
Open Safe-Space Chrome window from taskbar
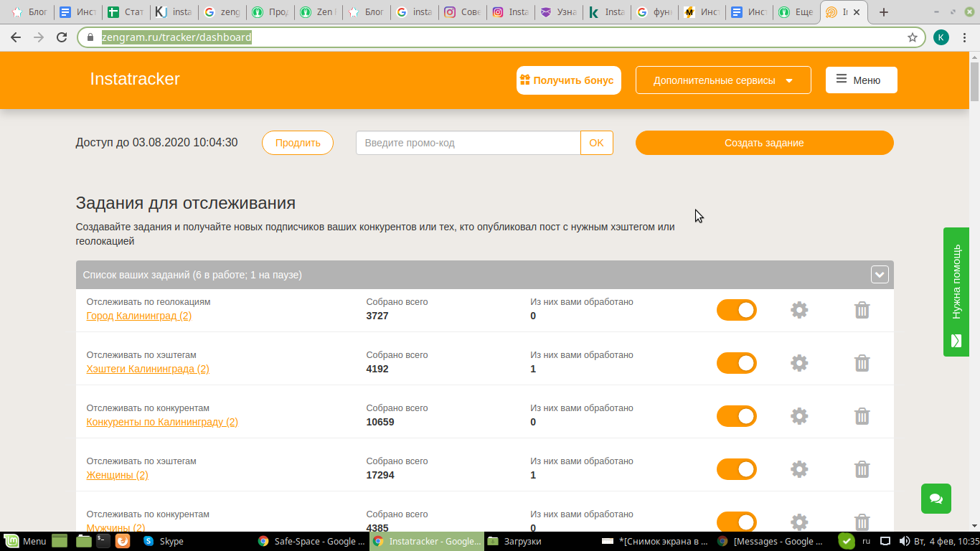click(x=312, y=541)
